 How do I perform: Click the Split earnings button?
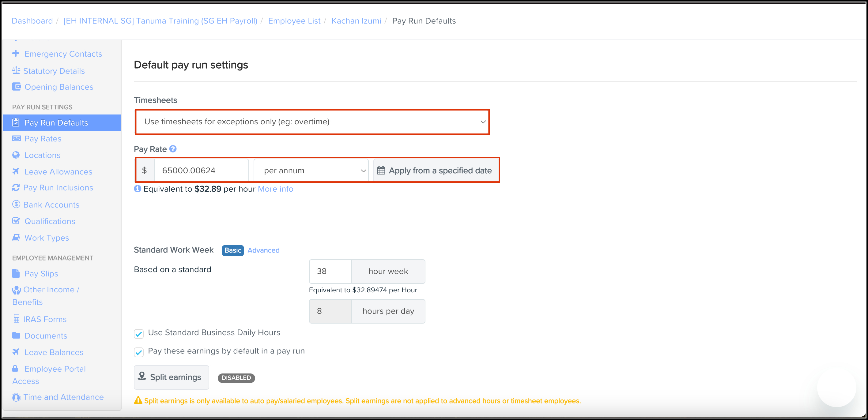(x=171, y=377)
